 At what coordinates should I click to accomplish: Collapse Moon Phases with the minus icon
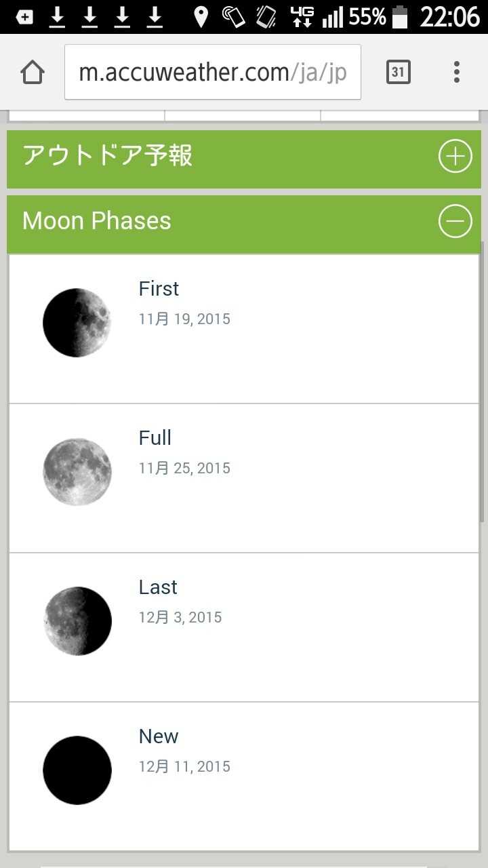click(x=455, y=221)
